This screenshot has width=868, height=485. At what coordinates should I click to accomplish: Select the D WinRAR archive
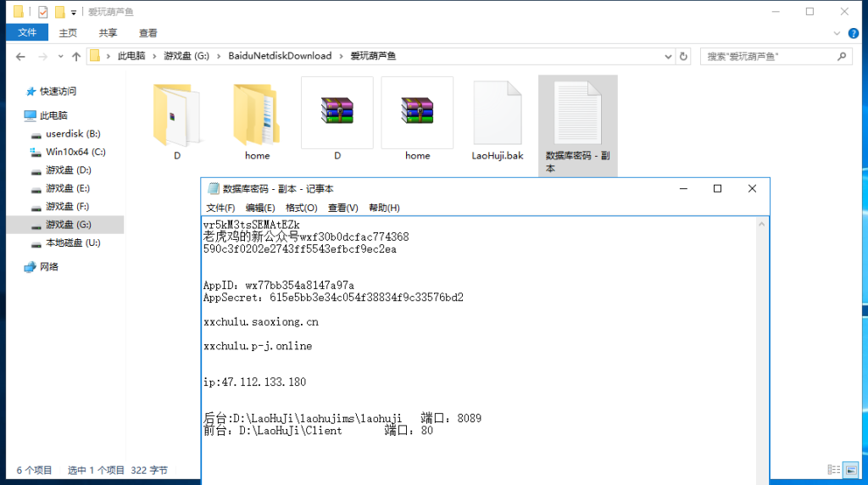pos(337,113)
